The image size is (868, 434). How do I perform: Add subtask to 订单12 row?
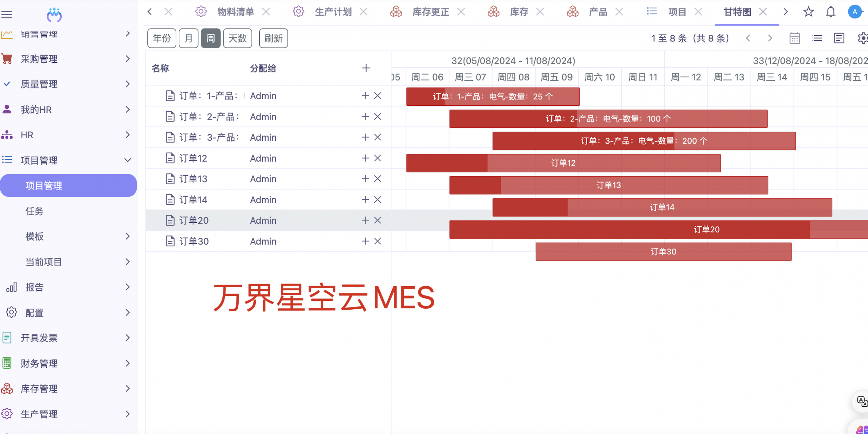365,158
